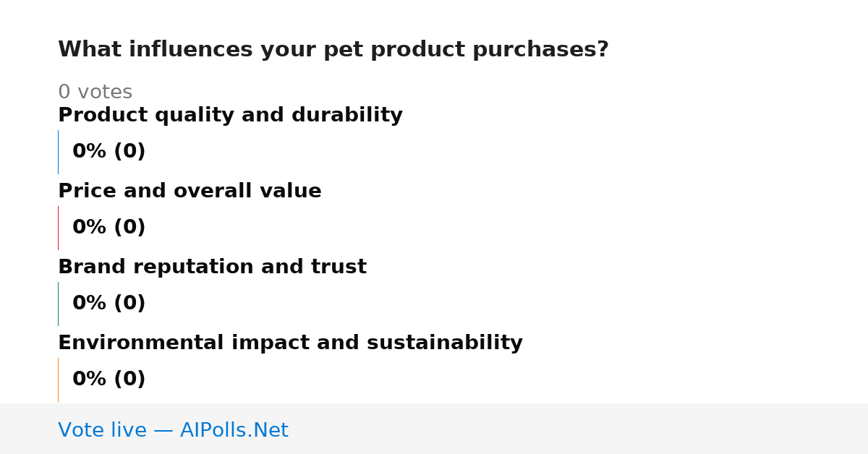Viewport: 868px width, 454px height.
Task: Choose Environmental impact and sustainability option
Action: (290, 343)
